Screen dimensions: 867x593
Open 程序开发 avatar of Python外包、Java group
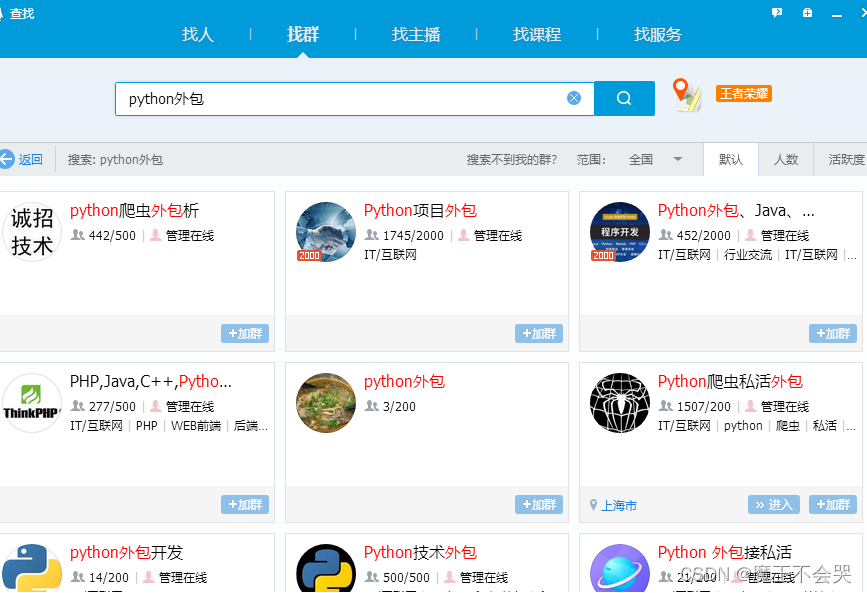[620, 232]
